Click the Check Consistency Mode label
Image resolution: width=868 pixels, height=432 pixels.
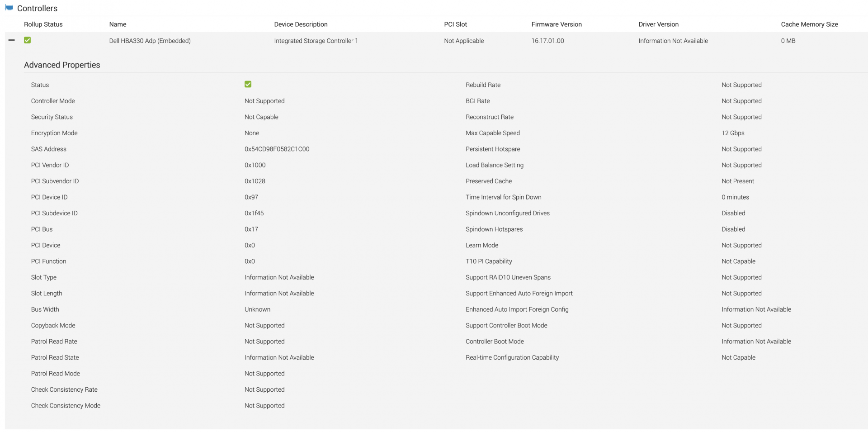pos(66,406)
